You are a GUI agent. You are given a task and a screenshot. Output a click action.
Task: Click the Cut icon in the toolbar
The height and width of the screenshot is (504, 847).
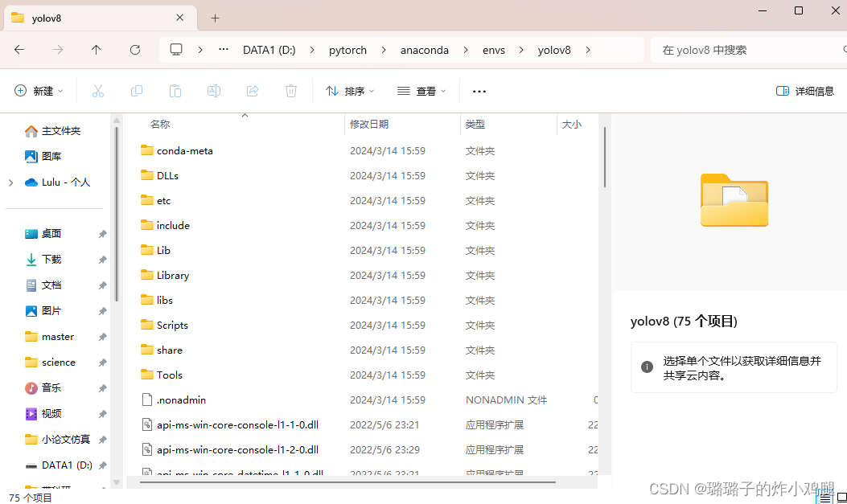pyautogui.click(x=98, y=91)
